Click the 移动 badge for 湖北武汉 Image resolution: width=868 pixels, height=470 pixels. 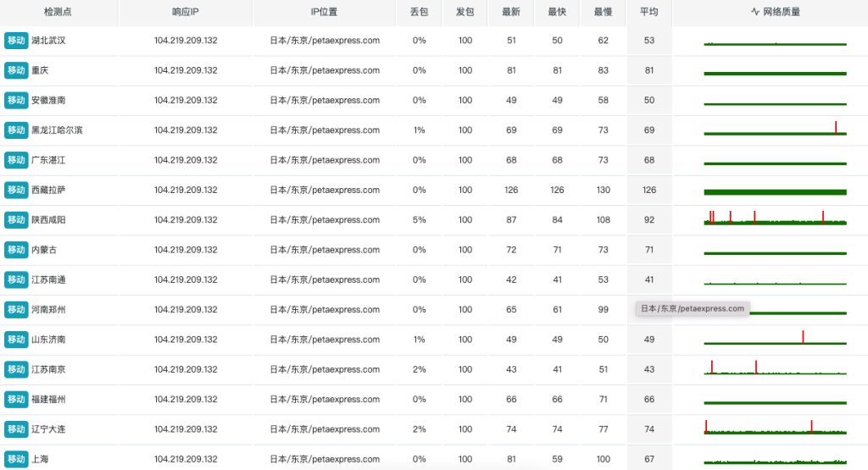[x=16, y=41]
